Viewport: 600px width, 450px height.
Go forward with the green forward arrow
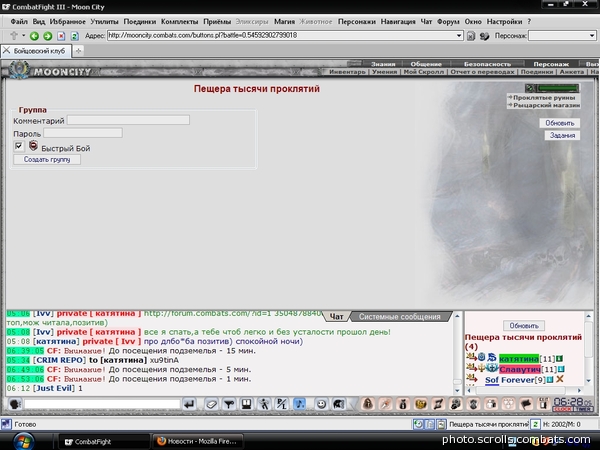(47, 36)
